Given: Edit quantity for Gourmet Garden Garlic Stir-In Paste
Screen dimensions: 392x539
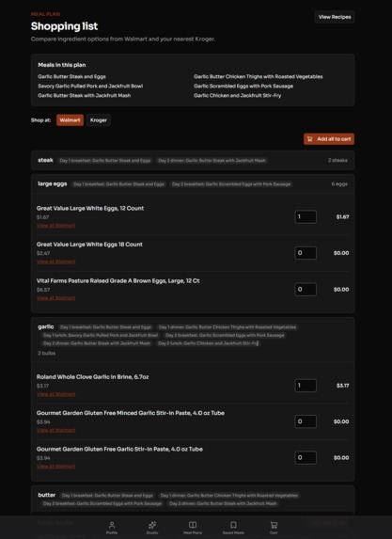Looking at the screenshot, I should pyautogui.click(x=306, y=457).
